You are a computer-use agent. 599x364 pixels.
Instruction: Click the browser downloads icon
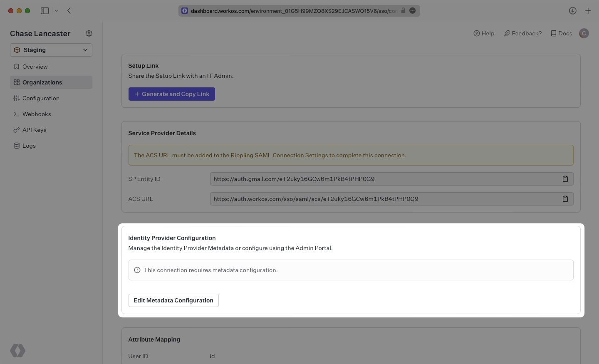click(x=572, y=10)
